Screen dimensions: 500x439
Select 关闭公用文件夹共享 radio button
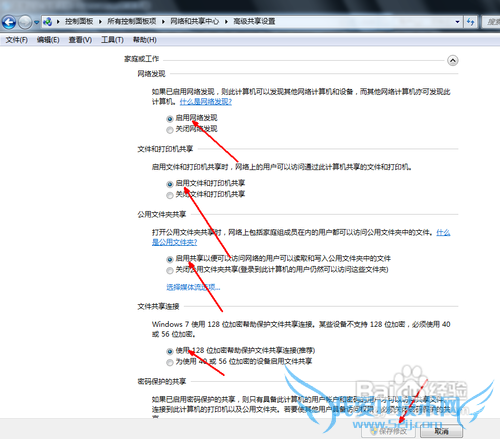pyautogui.click(x=170, y=270)
